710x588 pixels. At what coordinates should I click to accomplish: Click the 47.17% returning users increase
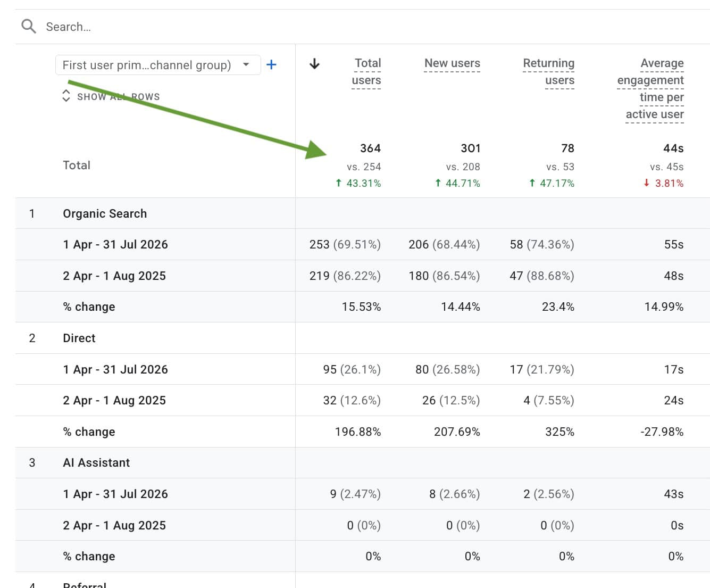pyautogui.click(x=552, y=183)
